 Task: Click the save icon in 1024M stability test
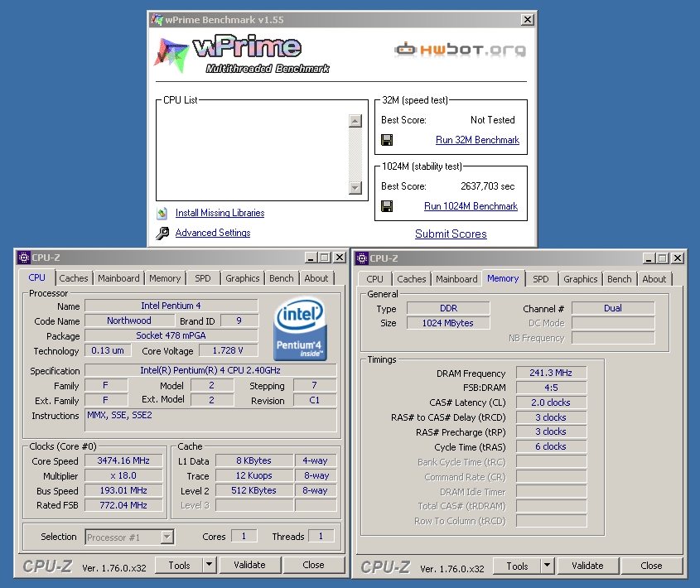[387, 206]
